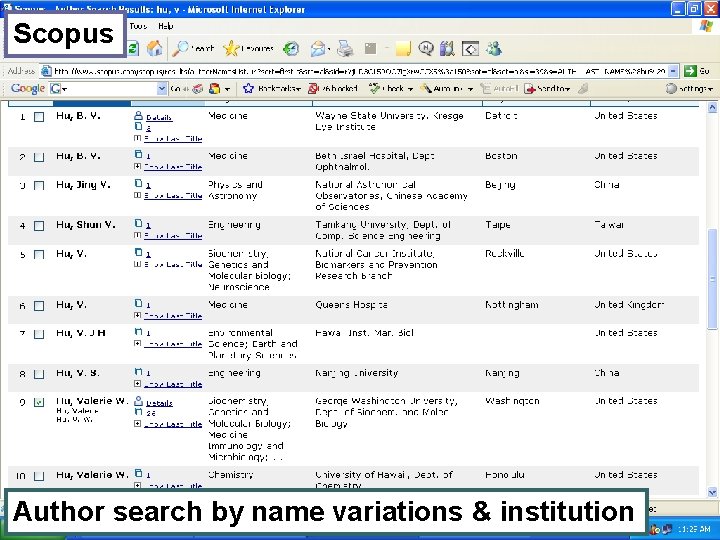Click into the address bar URL field
Viewport: 720px width, 540px height.
pos(360,71)
